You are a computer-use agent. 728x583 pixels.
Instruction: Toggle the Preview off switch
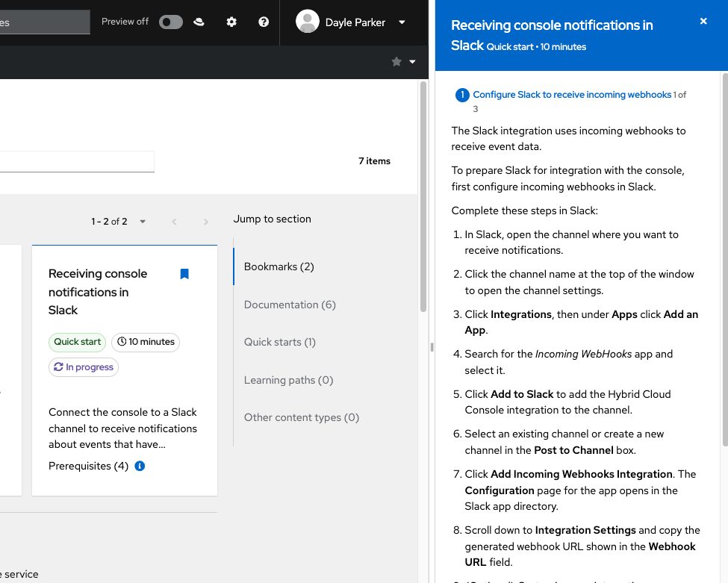(170, 22)
